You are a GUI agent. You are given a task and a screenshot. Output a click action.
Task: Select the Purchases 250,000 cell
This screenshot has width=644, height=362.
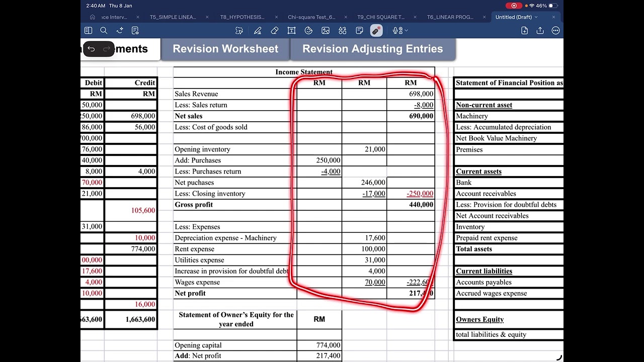click(x=319, y=160)
